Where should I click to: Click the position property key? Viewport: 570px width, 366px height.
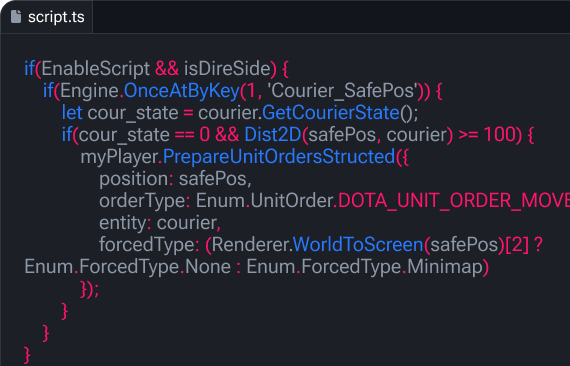(134, 179)
